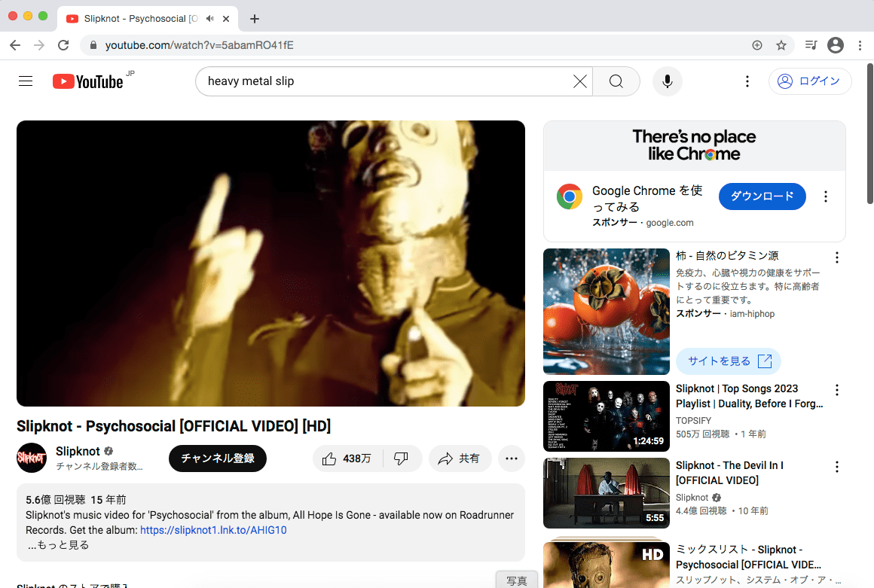Screen dimensions: 874x588
Task: Click ダウンロード button in Chrome ad
Action: click(762, 197)
